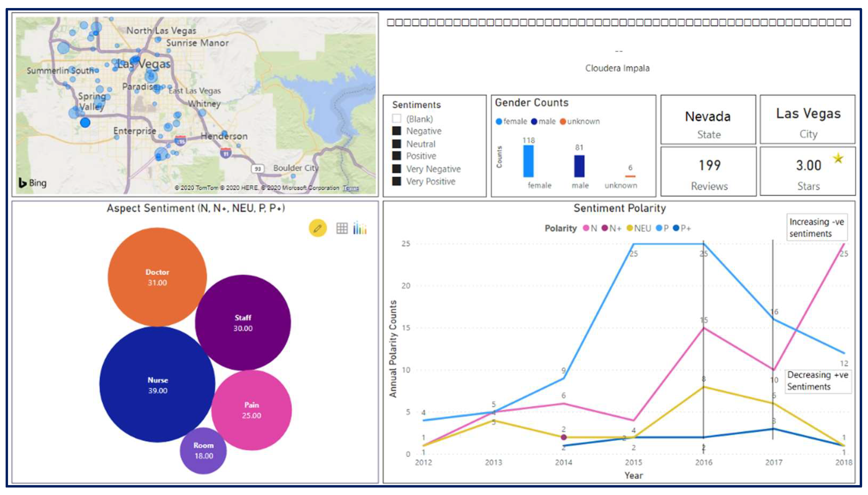Click the male bar showing 81

click(x=579, y=166)
